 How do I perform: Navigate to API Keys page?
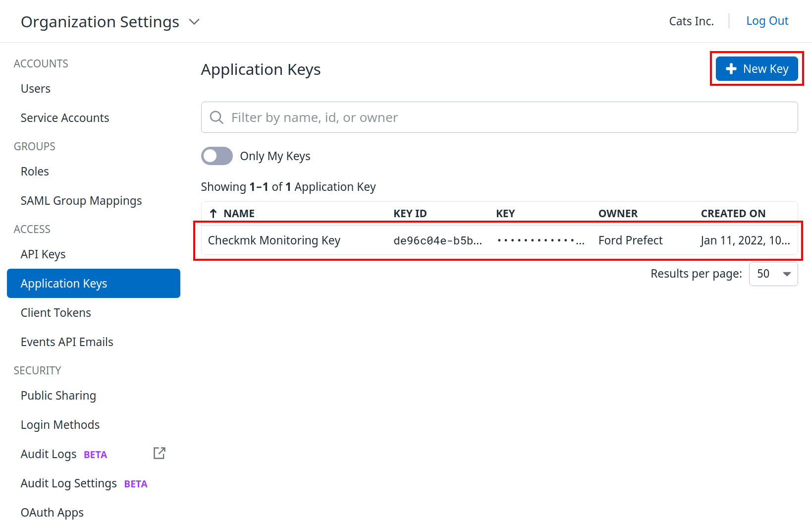tap(43, 254)
